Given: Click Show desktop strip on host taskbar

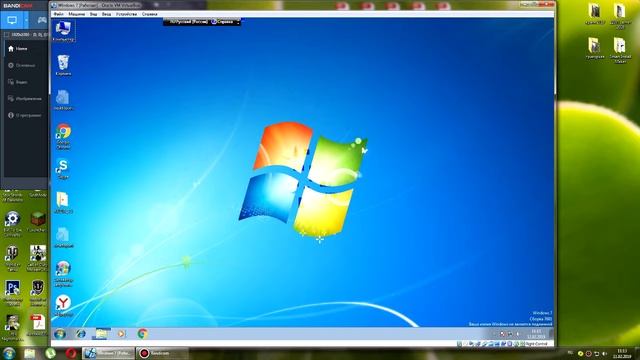Looking at the screenshot, I should pos(637,353).
